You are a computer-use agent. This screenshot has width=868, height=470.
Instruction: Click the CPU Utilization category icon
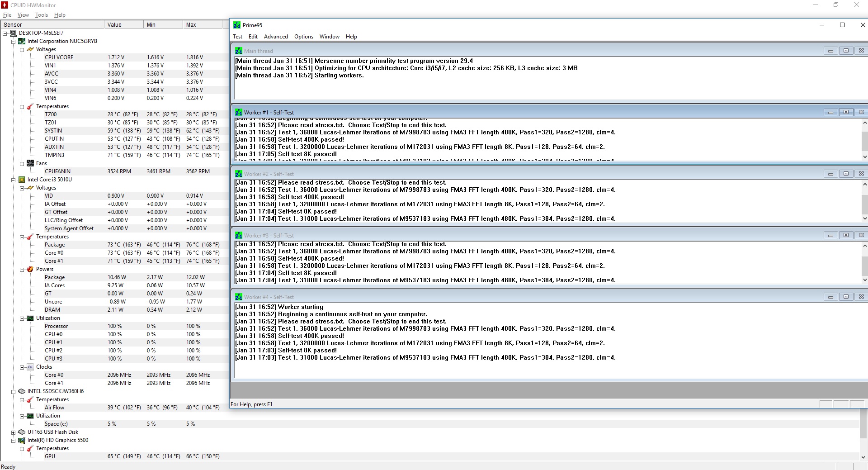pos(30,318)
